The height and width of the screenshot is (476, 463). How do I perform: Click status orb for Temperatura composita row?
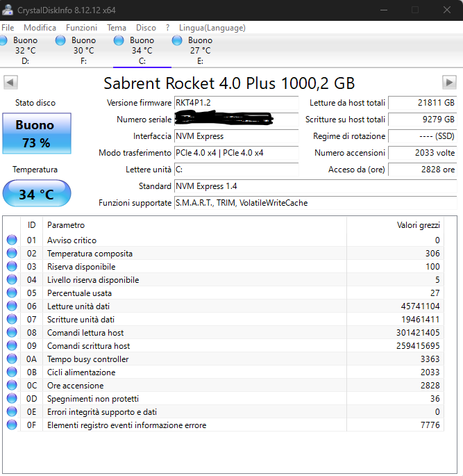click(x=12, y=253)
